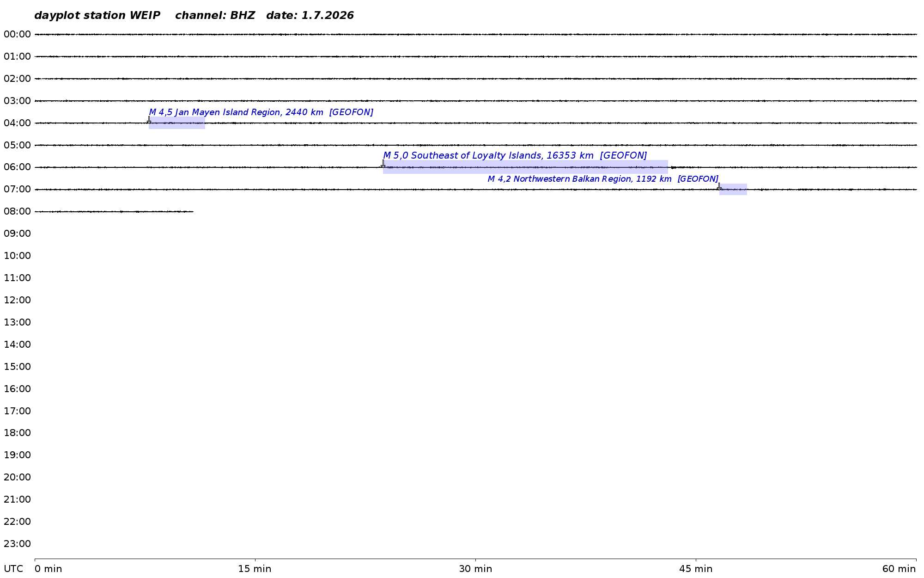
Task: Click the arrival arrow for Balkan event
Action: point(719,186)
